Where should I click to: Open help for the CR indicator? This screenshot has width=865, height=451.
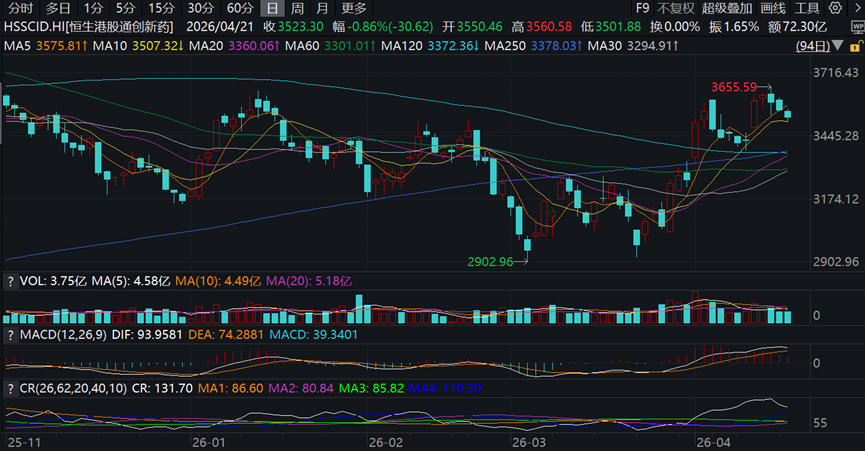10,388
